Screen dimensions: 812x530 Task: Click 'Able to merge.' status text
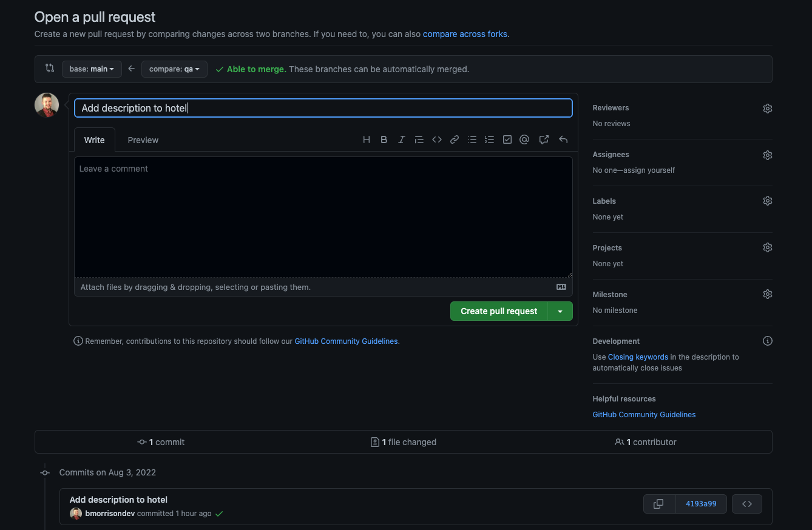tap(255, 69)
